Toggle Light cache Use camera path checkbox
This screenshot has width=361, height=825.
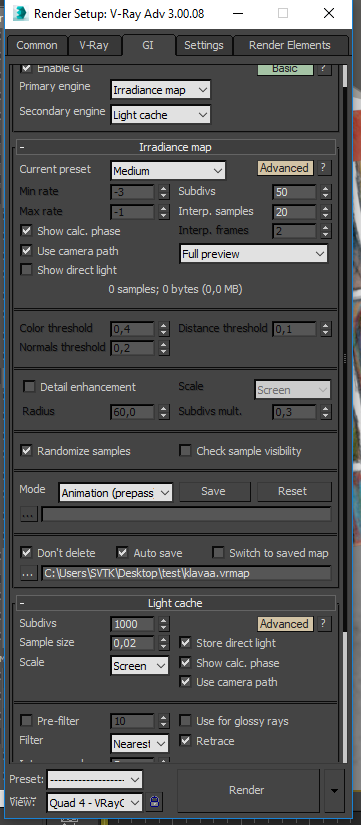[x=185, y=682]
